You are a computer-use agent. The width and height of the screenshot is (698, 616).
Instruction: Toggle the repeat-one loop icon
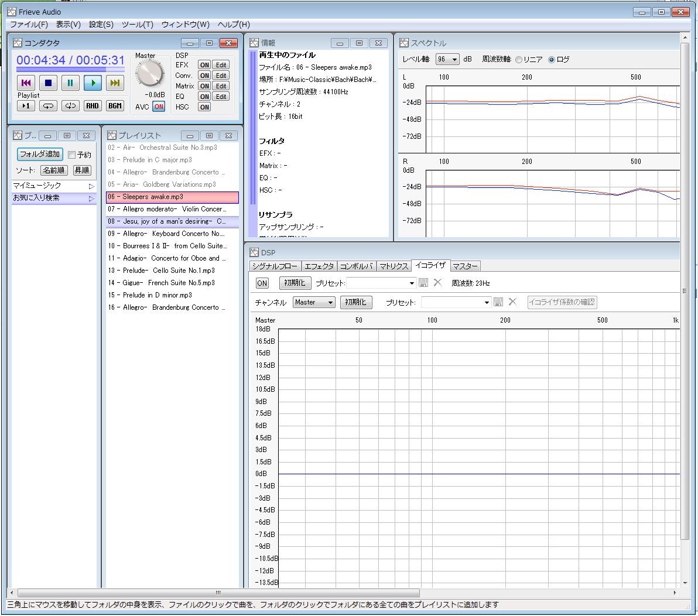70,106
